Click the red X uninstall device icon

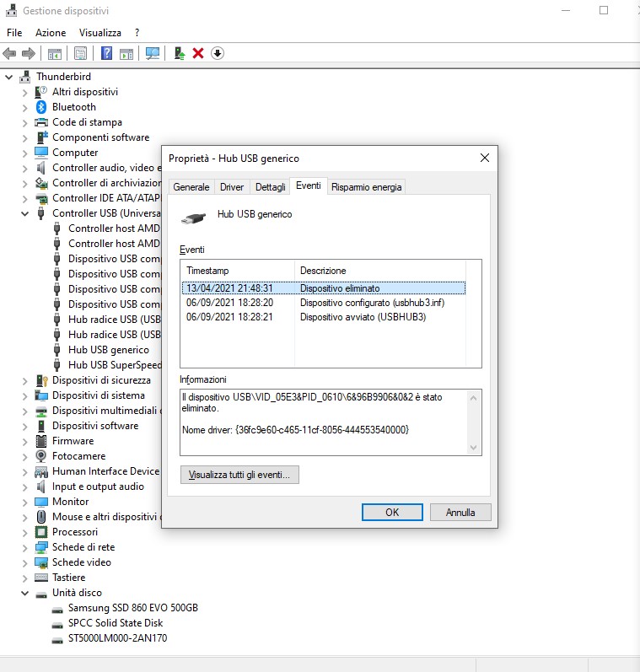tap(198, 53)
